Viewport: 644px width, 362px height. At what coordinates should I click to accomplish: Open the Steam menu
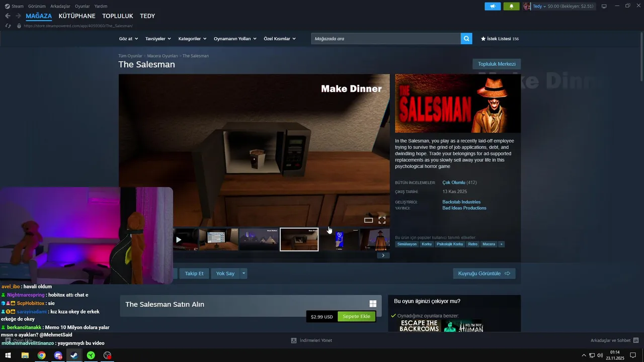point(14,6)
